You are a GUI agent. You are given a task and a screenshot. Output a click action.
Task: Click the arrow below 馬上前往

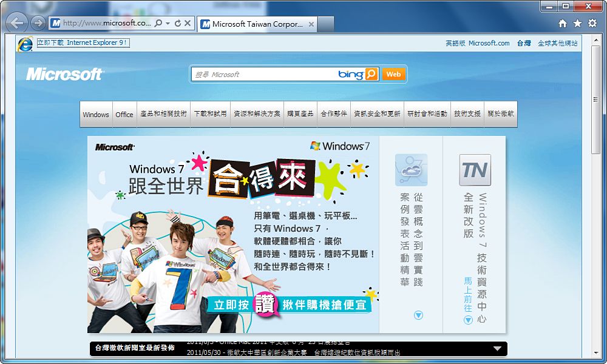tap(469, 320)
